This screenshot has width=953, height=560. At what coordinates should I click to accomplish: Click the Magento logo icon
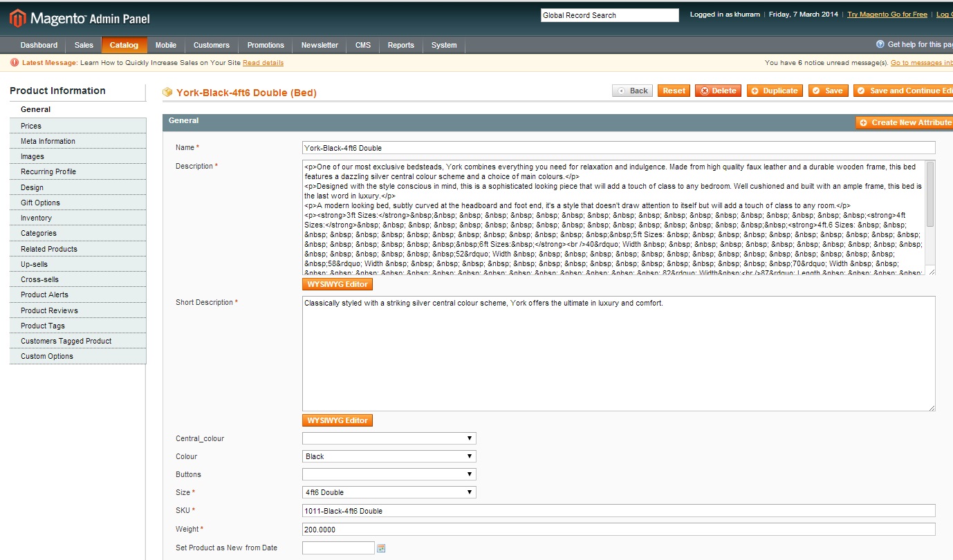tap(18, 18)
